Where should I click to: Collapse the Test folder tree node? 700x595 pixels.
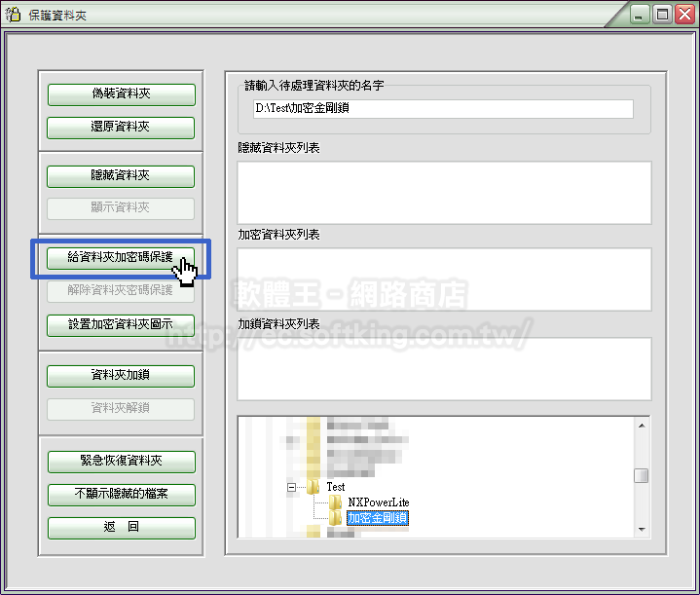click(290, 487)
